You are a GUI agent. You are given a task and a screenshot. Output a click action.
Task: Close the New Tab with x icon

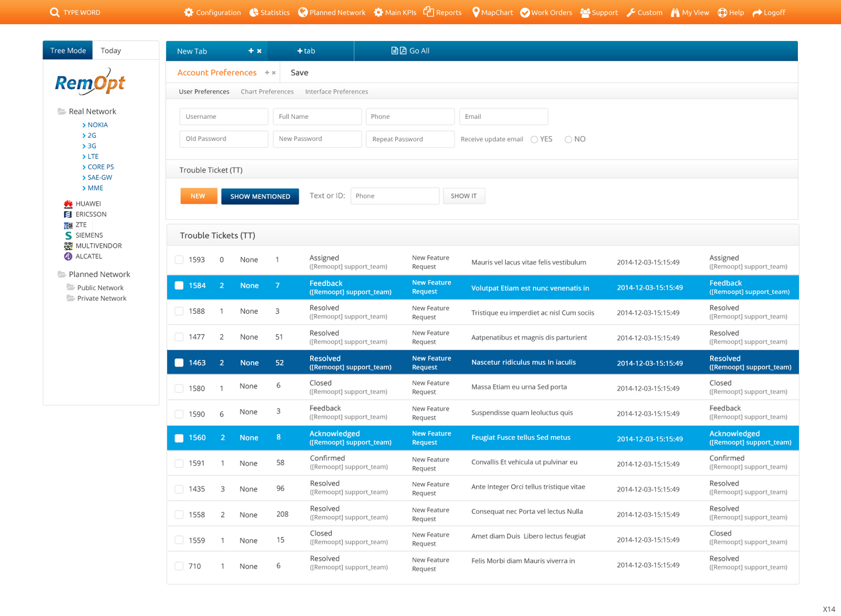point(259,51)
